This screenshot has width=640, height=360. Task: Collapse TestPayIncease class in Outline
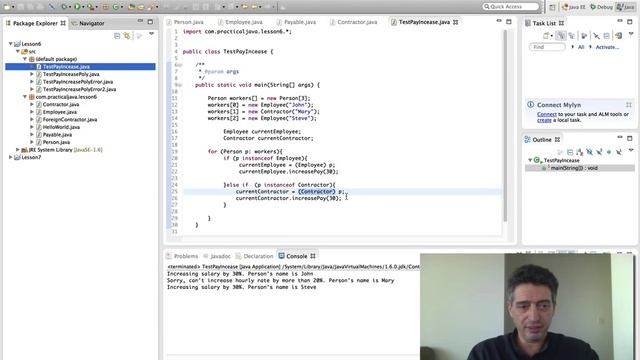(x=530, y=160)
